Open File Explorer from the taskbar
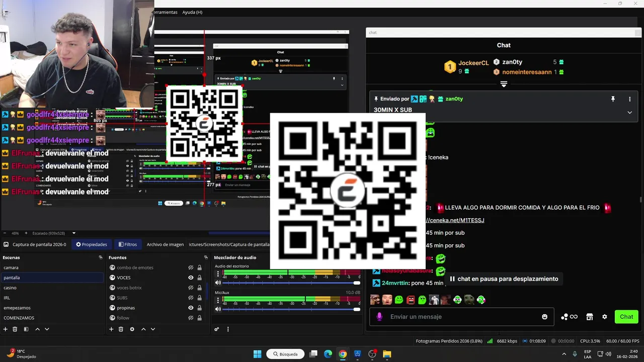Screen dimensions: 644x362 tap(387, 354)
